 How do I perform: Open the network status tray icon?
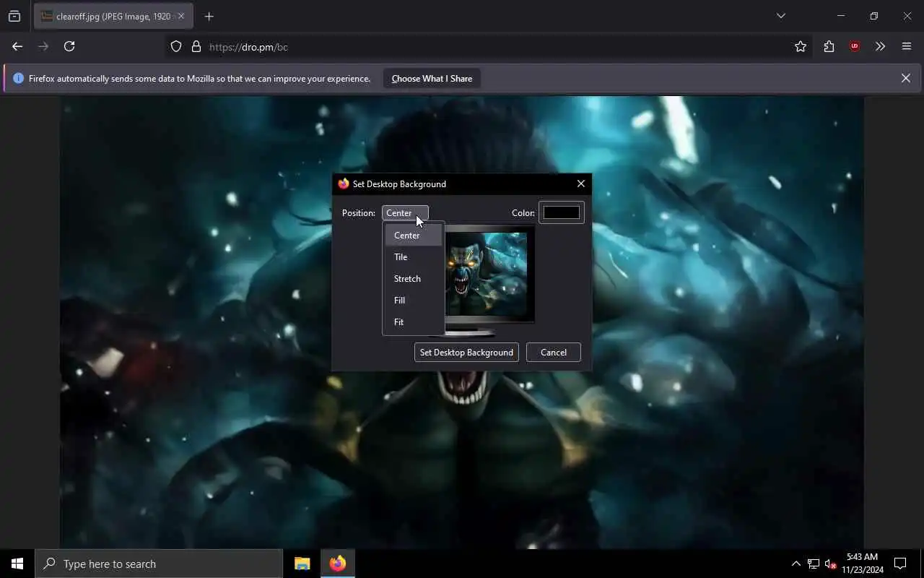(813, 564)
